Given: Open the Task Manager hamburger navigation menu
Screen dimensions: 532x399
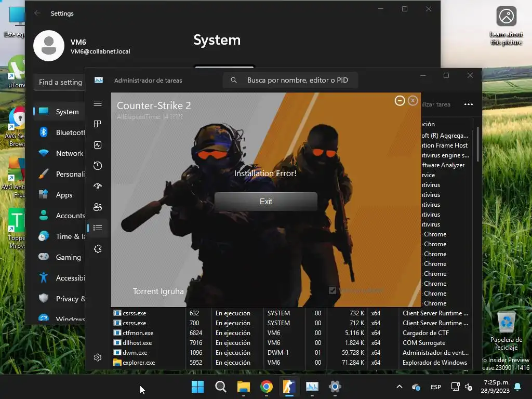Looking at the screenshot, I should 98,103.
